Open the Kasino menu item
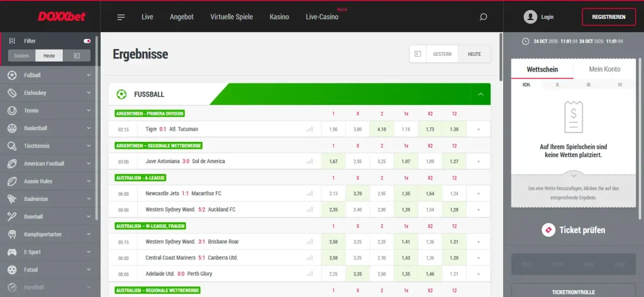This screenshot has width=644, height=297. click(x=279, y=17)
